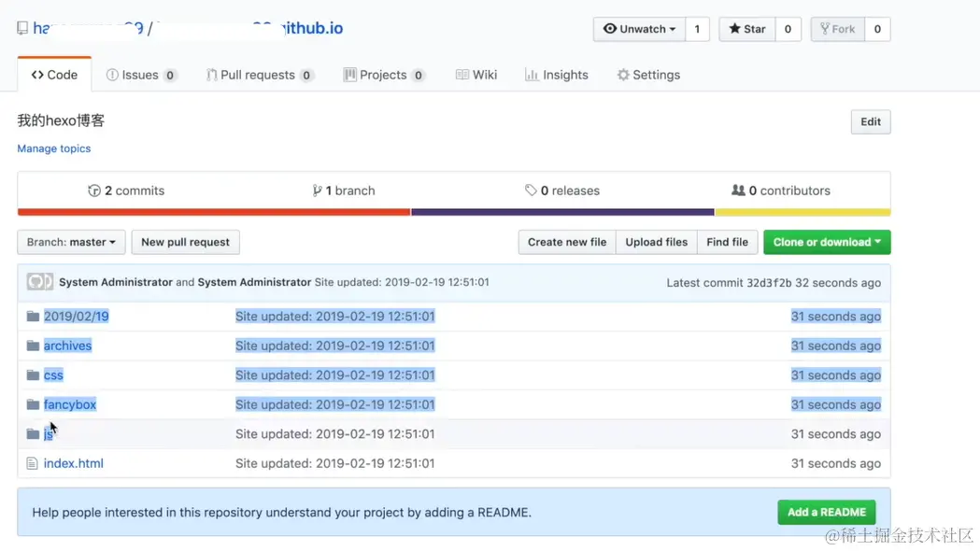Click the Wiki book icon
Viewport: 980px width, 551px height.
point(462,75)
